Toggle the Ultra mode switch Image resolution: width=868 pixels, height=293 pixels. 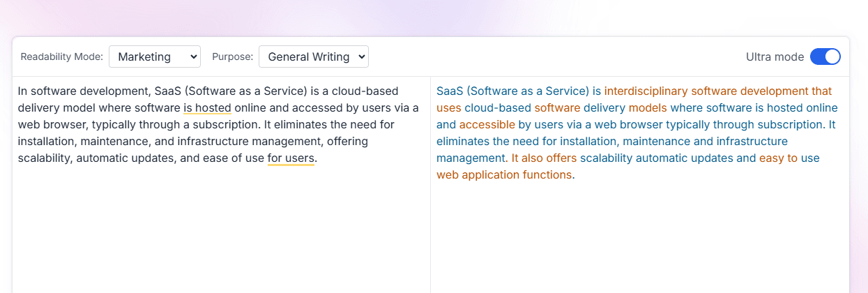825,57
